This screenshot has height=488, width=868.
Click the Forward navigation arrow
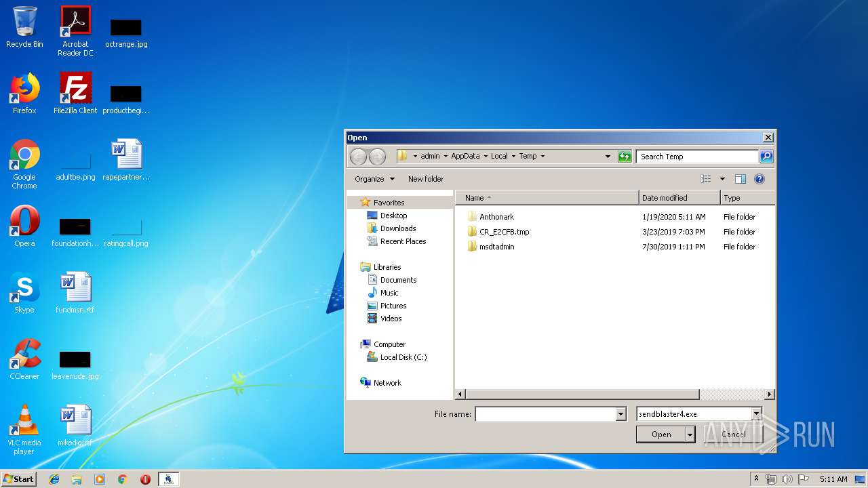click(x=377, y=157)
